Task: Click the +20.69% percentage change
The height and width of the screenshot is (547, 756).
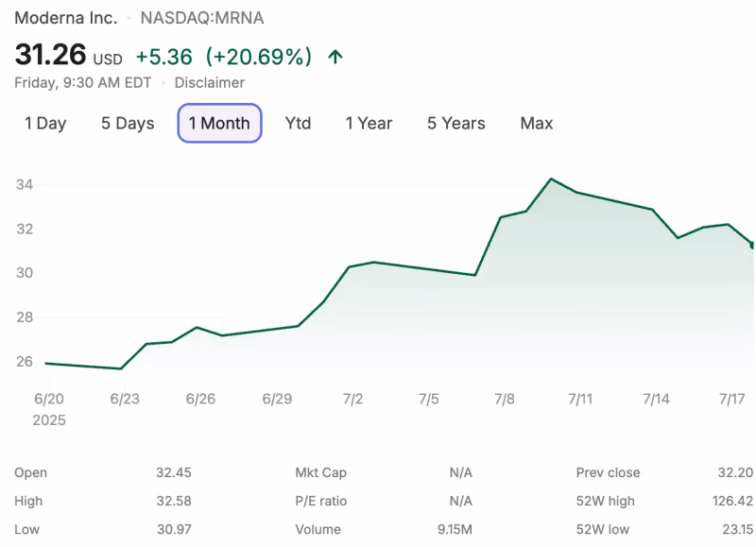Action: tap(259, 57)
